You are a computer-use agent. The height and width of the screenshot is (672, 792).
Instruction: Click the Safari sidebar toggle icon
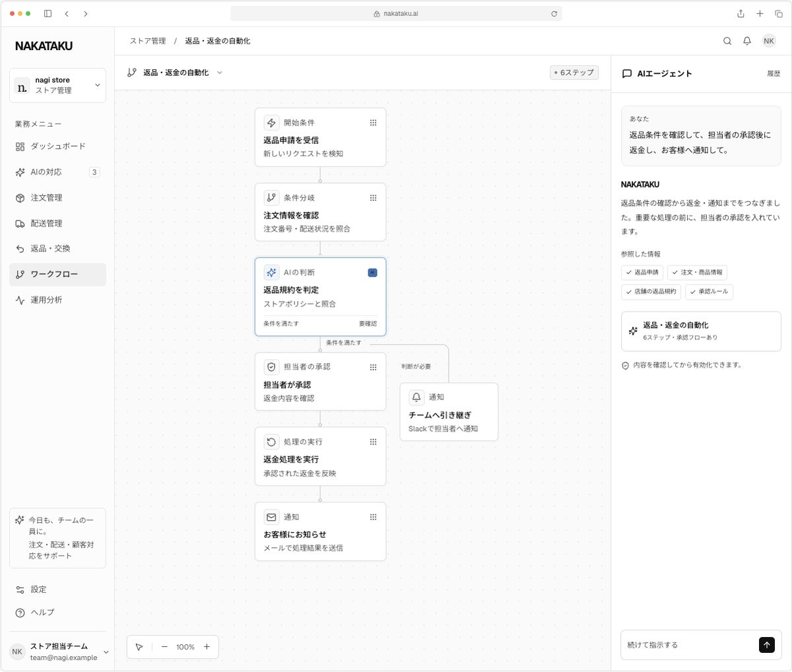pos(48,13)
